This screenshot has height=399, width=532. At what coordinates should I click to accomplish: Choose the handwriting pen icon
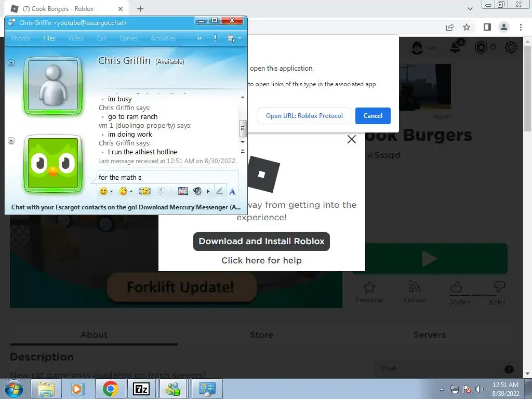point(220,191)
